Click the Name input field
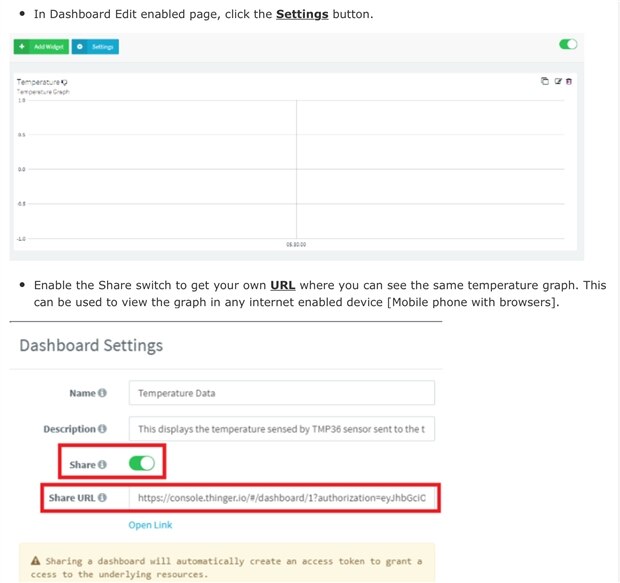The height and width of the screenshot is (583, 620). (x=282, y=394)
